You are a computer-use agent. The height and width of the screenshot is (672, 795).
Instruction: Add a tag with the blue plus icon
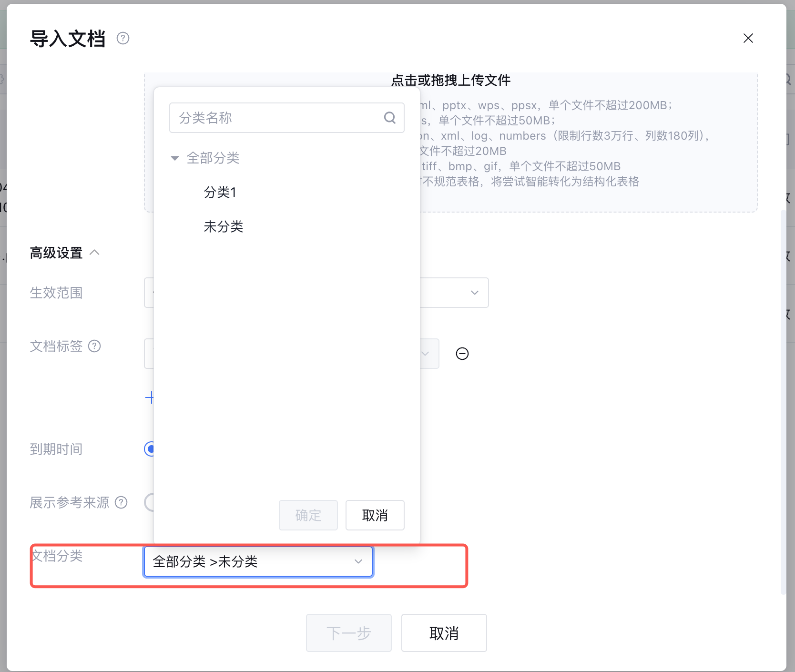150,397
